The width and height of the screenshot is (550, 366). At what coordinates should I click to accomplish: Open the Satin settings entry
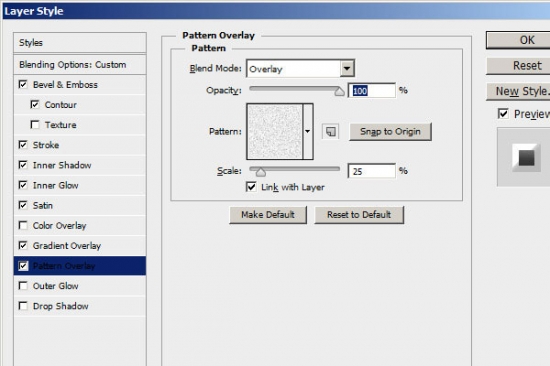[43, 205]
